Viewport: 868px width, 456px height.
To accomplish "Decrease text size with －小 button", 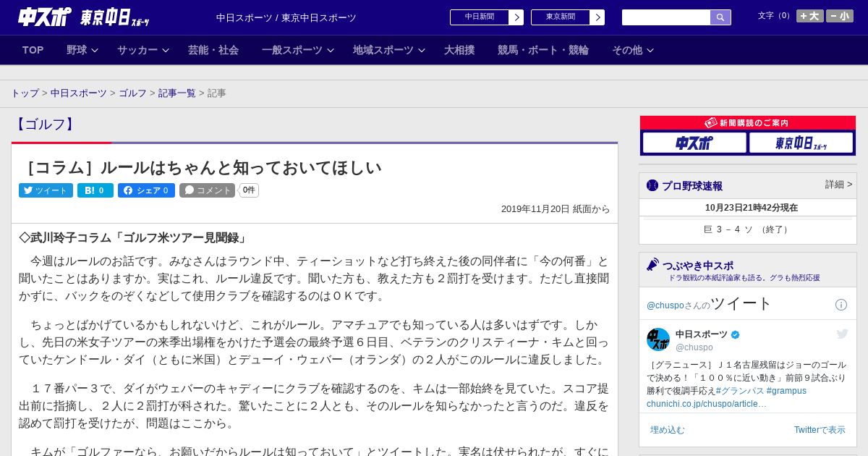I will click(x=840, y=16).
